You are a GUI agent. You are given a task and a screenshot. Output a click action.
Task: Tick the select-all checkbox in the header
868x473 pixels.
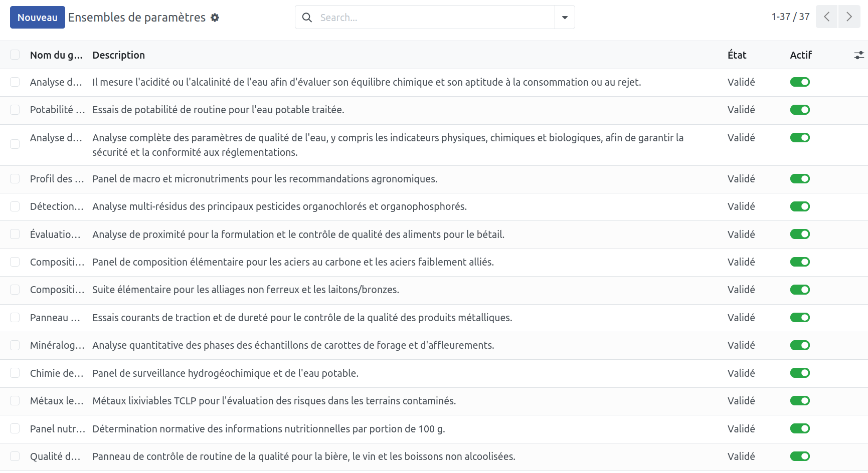tap(15, 55)
